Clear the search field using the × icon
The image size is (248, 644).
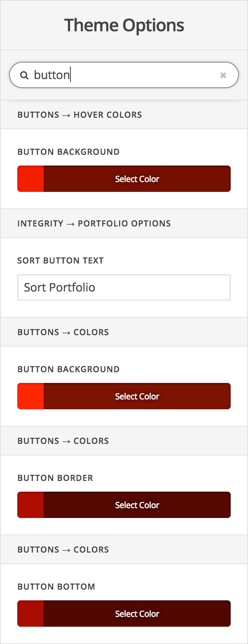pos(223,75)
